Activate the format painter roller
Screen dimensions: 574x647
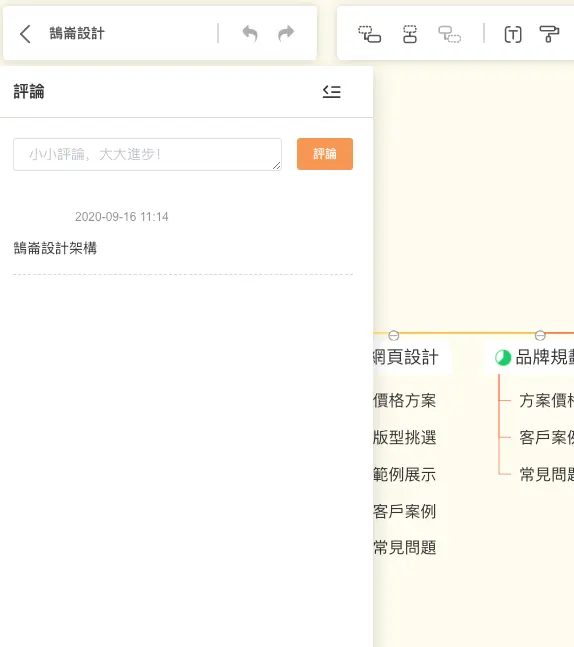(549, 34)
